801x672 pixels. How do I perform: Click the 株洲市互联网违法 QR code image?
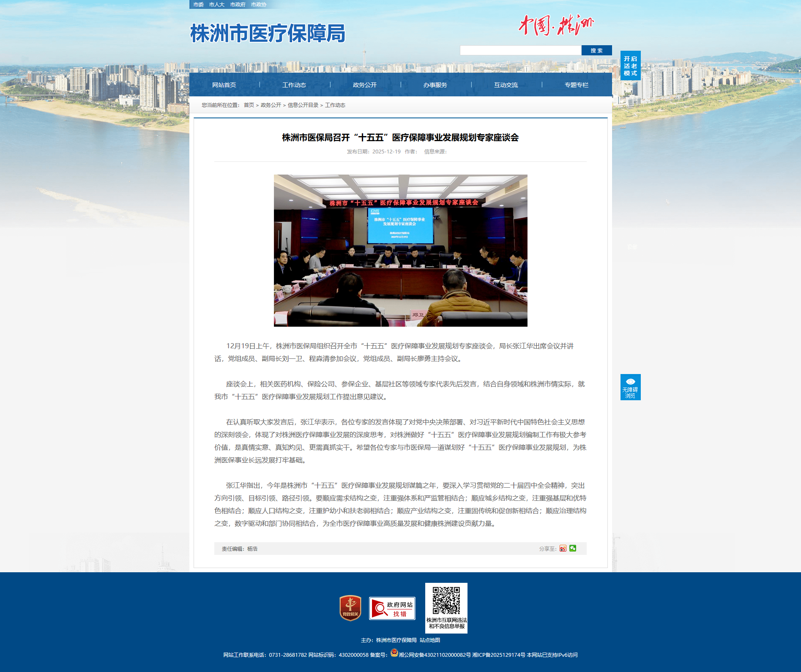[446, 601]
